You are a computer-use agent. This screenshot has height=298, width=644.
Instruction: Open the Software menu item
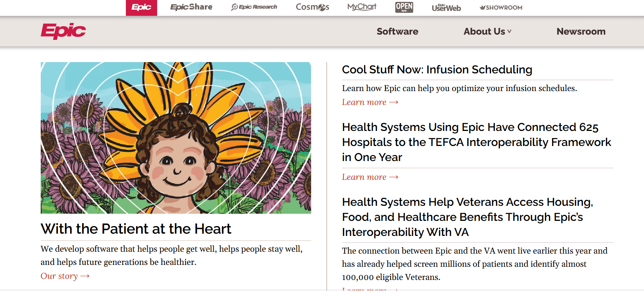point(397,32)
